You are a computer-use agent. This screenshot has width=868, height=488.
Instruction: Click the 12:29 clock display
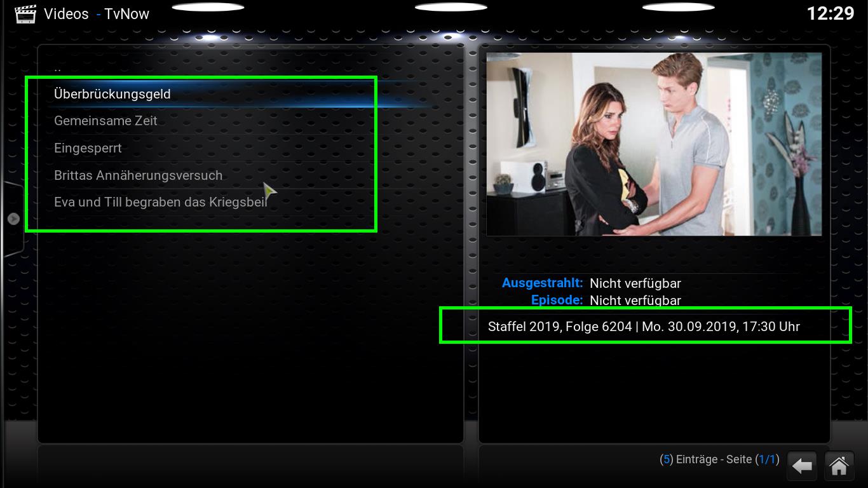pyautogui.click(x=831, y=13)
